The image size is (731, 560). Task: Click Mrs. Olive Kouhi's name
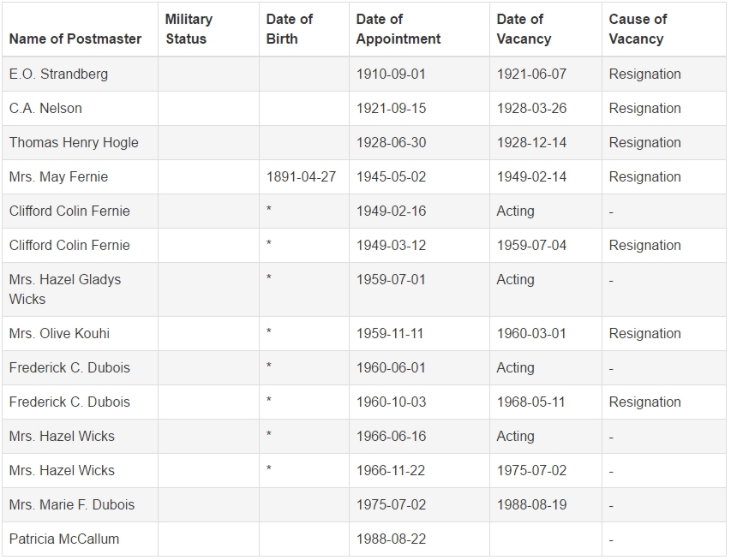click(59, 334)
